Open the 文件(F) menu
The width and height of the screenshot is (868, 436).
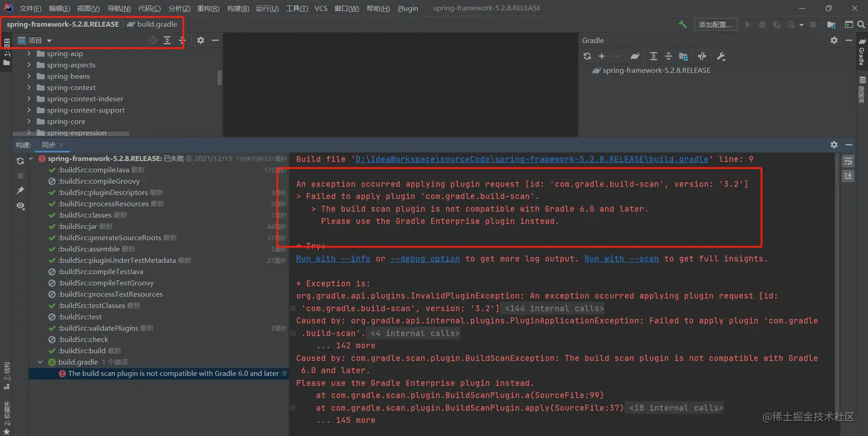30,8
